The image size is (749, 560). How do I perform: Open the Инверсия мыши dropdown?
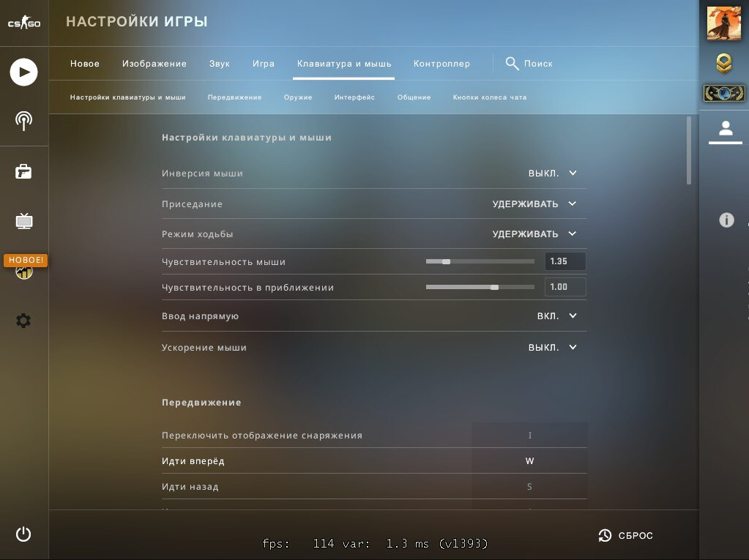pos(552,173)
